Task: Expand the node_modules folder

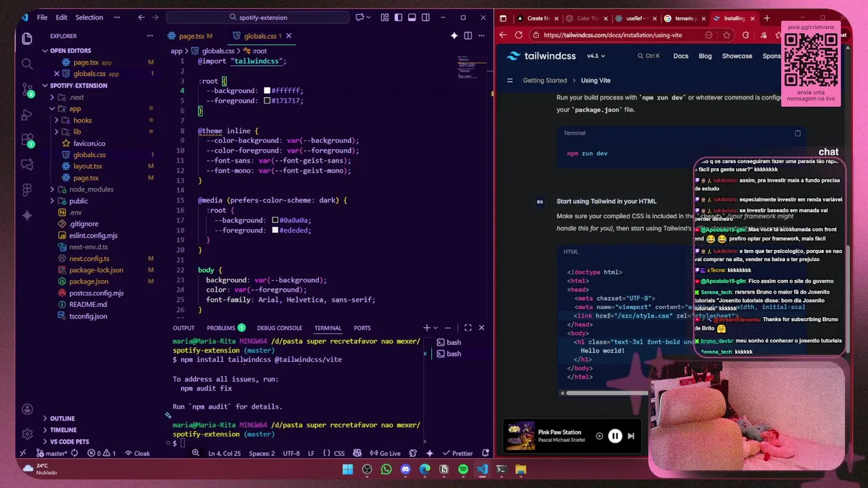Action: (52, 189)
